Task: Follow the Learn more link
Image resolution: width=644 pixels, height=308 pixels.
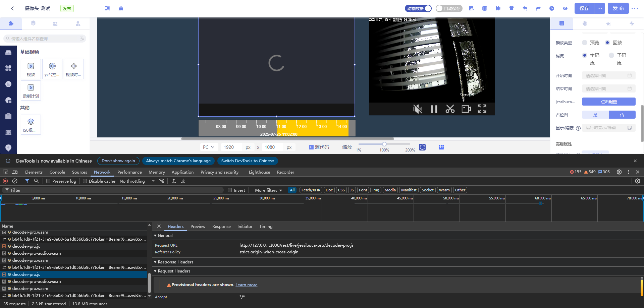Action: (246, 285)
